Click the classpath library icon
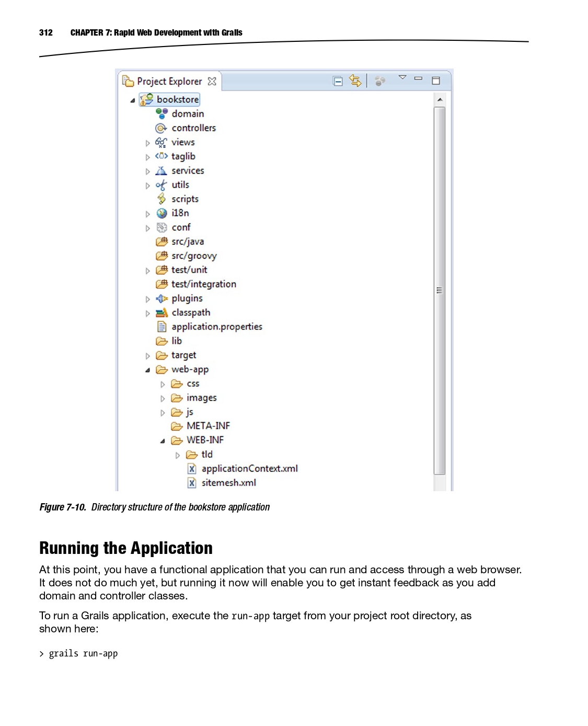588x726 pixels. (162, 313)
